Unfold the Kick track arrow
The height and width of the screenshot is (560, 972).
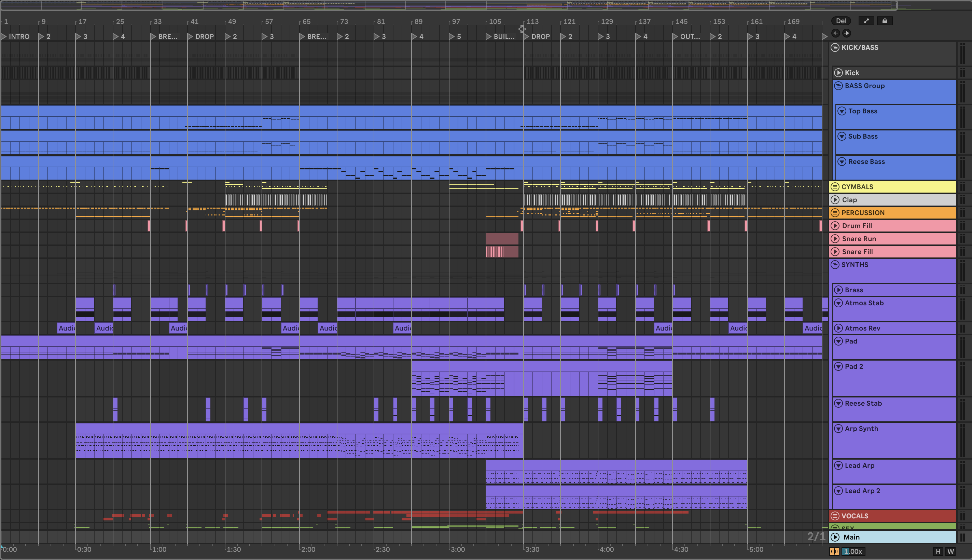click(x=838, y=73)
